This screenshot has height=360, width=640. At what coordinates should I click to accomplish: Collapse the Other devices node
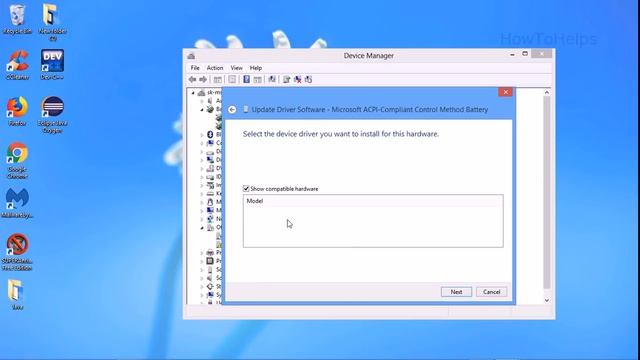(202, 228)
